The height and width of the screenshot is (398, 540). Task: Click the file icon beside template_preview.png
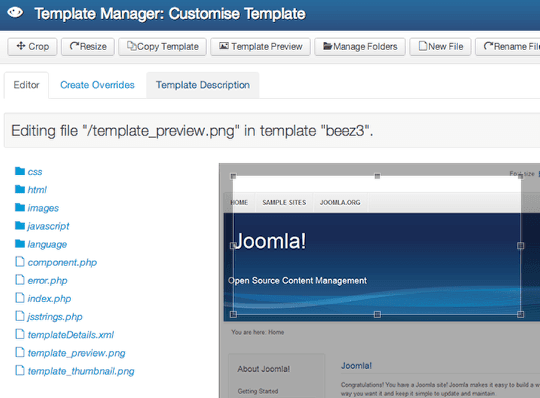pos(20,352)
